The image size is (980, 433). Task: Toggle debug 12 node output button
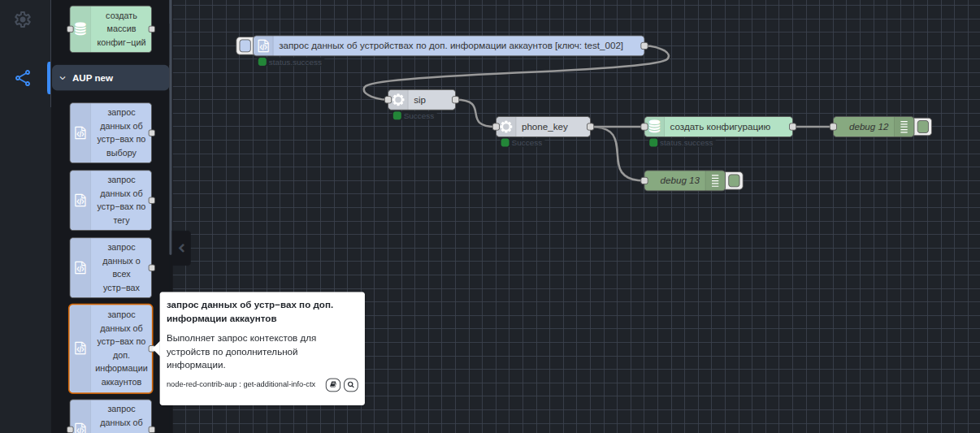click(x=922, y=127)
